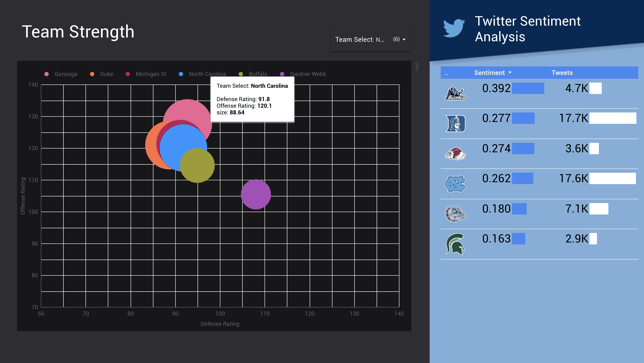Select the purple Gardner Webb bubble
Image resolution: width=644 pixels, height=363 pixels.
[x=256, y=194]
